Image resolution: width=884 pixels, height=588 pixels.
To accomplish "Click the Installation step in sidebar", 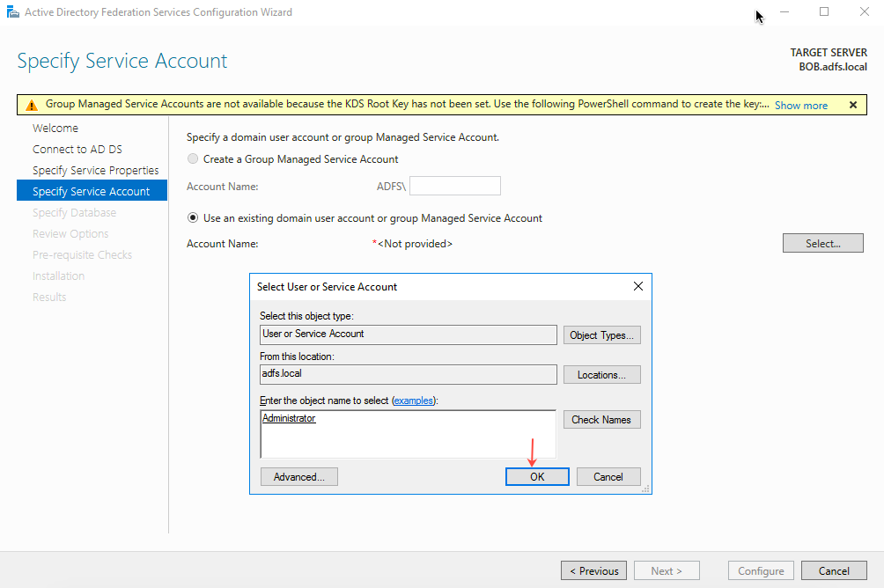I will coord(59,276).
